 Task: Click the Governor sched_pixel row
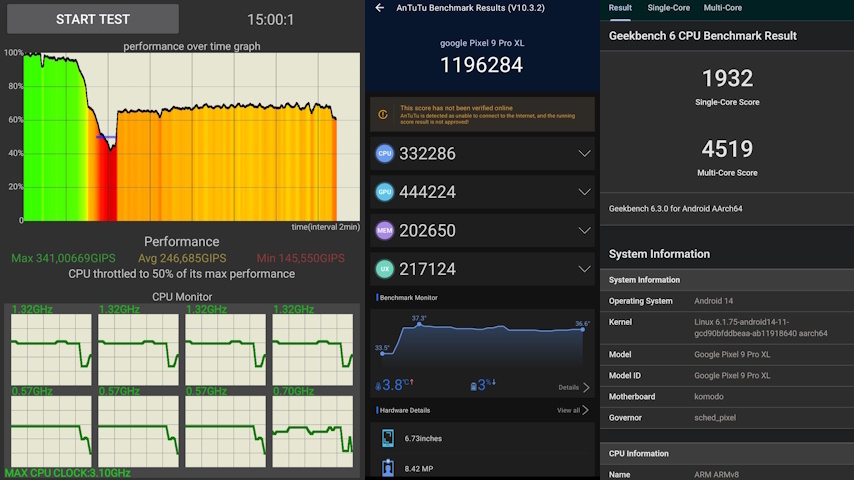pyautogui.click(x=727, y=418)
